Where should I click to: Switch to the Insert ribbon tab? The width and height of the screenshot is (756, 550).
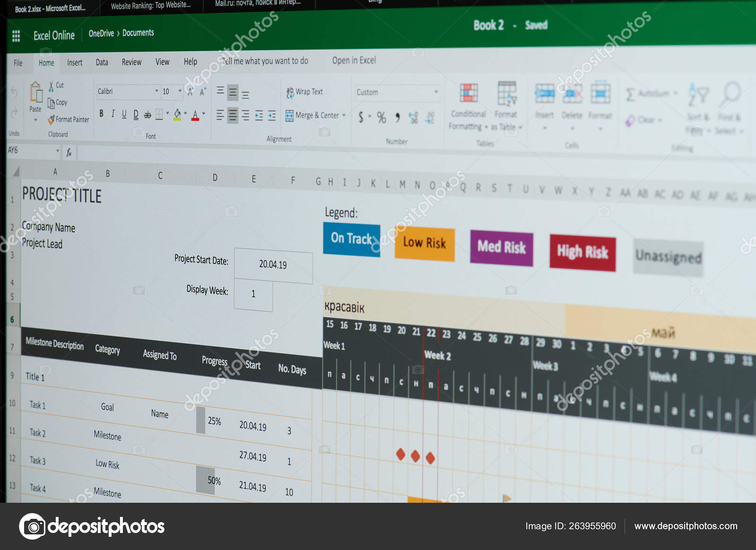click(74, 62)
